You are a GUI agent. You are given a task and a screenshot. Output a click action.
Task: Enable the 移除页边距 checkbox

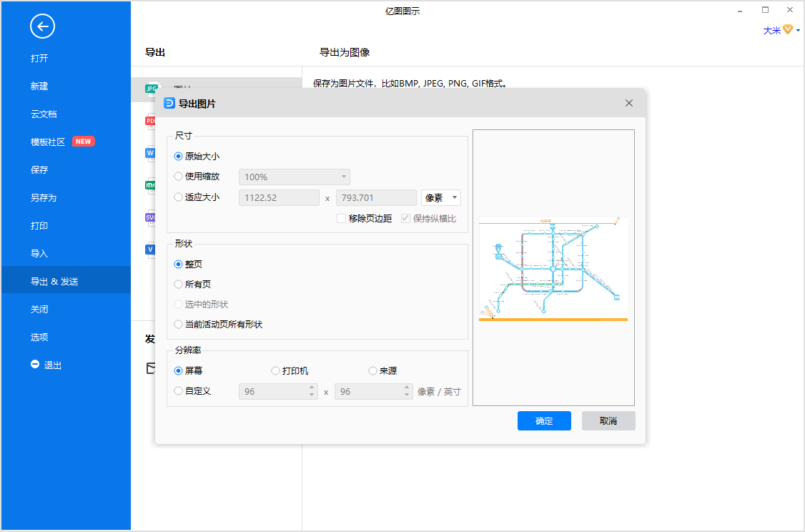click(x=341, y=219)
